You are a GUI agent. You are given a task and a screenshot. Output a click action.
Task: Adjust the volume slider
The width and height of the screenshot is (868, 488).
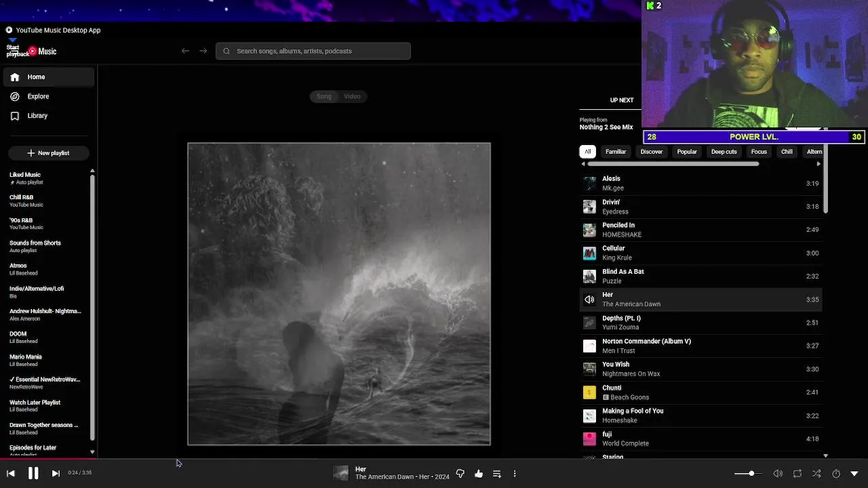[749, 474]
